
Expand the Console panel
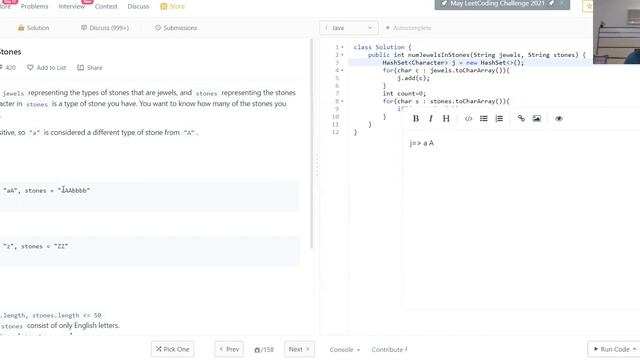point(344,349)
